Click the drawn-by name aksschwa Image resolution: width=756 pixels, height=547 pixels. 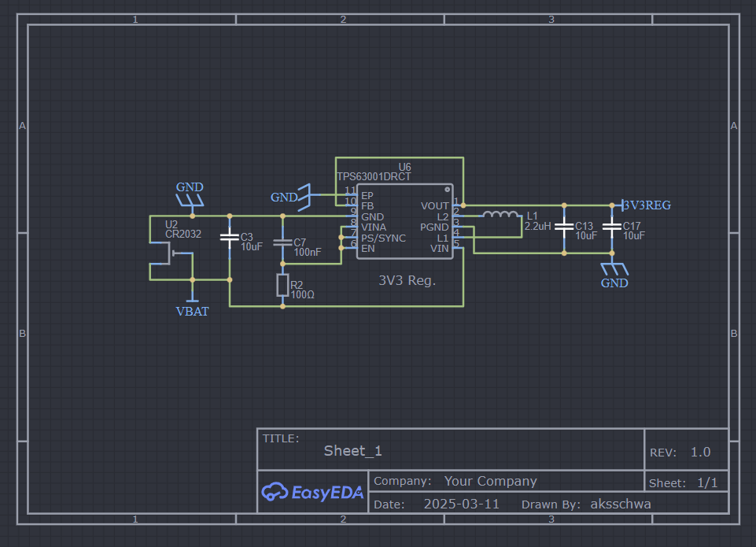pyautogui.click(x=621, y=504)
